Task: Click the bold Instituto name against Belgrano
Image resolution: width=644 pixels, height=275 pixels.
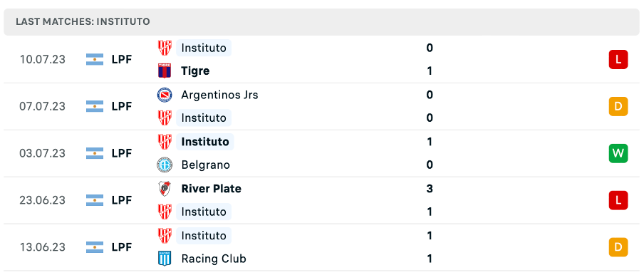Action: [x=205, y=142]
